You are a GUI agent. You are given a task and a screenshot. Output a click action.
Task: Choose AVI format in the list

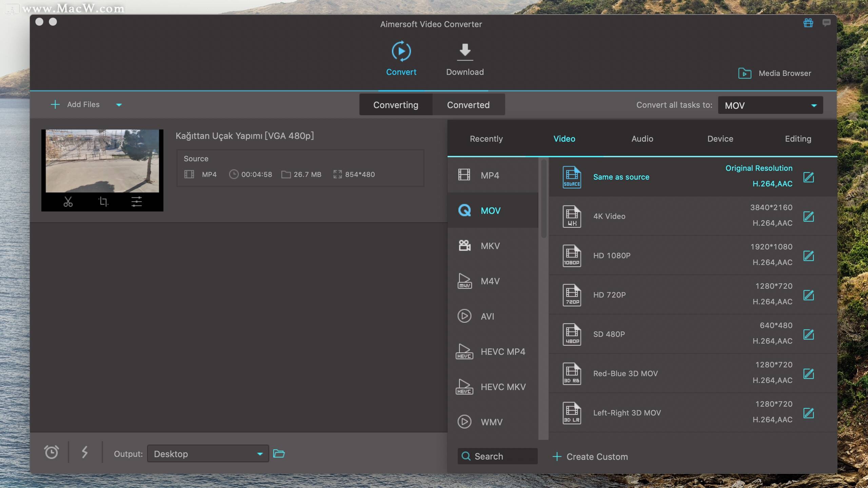coord(493,316)
